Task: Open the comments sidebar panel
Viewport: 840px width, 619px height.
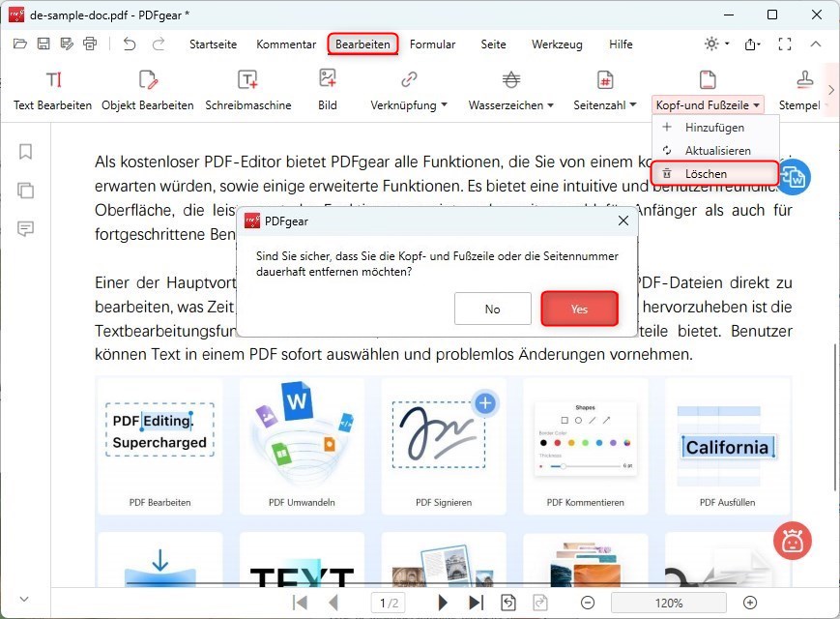Action: [x=25, y=229]
